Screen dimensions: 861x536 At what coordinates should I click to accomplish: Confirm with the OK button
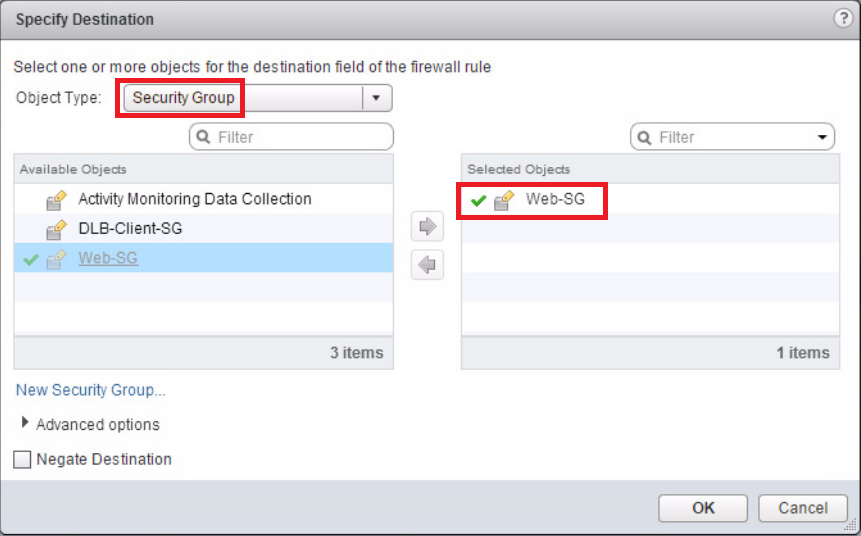coord(703,508)
